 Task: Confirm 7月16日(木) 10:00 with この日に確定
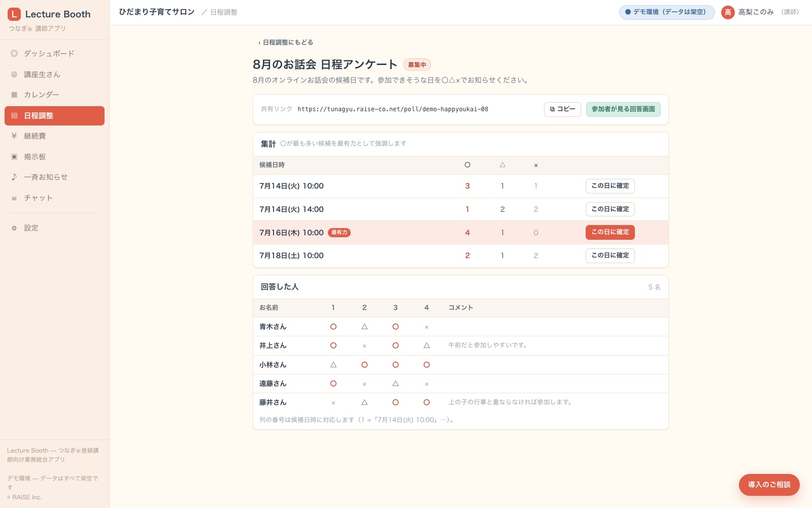coord(610,232)
